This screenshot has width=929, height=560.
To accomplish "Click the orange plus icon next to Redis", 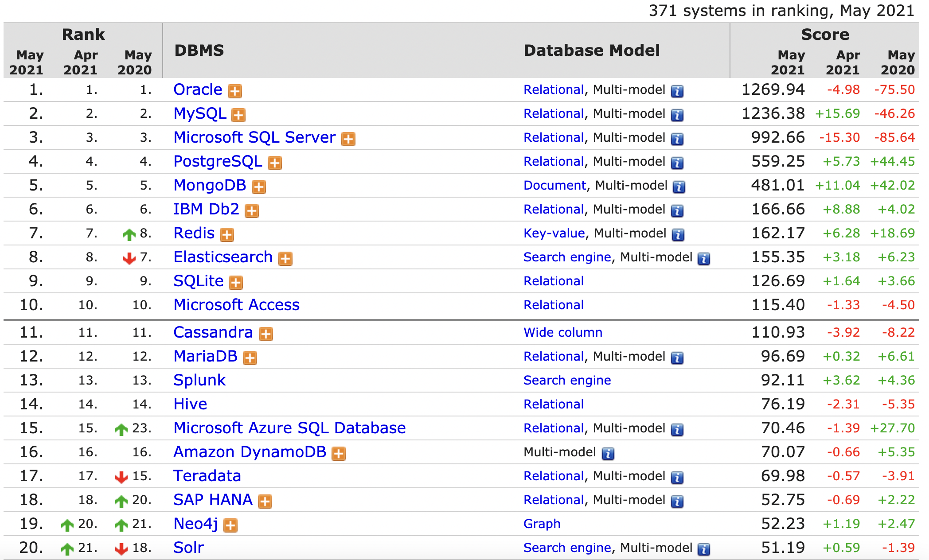I will 227,235.
